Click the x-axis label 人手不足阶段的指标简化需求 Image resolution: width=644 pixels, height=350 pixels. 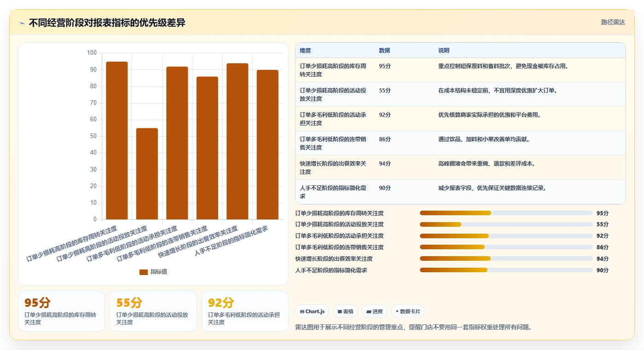tap(231, 241)
